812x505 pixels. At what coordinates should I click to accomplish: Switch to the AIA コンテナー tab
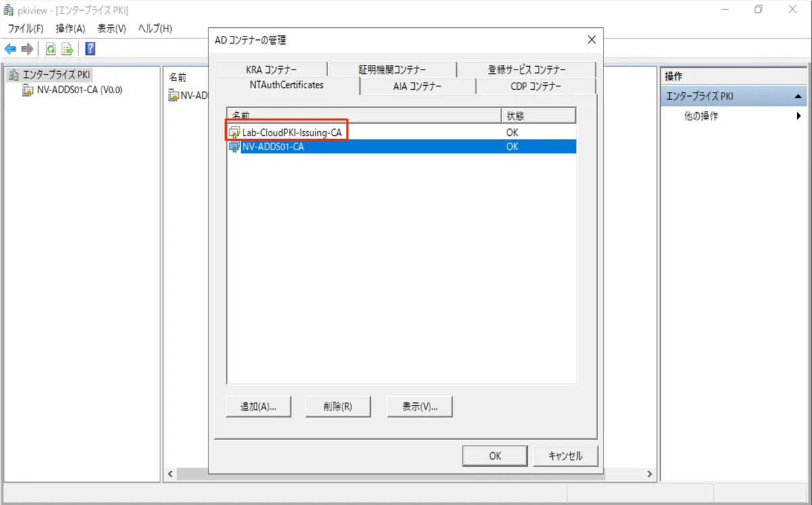click(x=418, y=87)
